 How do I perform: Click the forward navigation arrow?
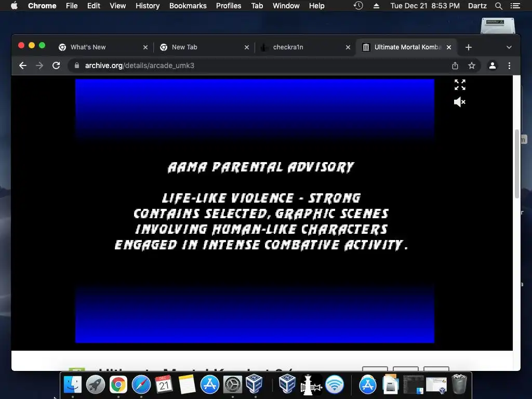coord(39,65)
